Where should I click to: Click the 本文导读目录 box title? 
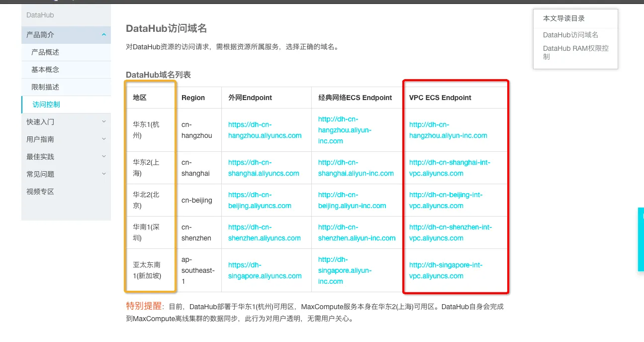[x=564, y=18]
